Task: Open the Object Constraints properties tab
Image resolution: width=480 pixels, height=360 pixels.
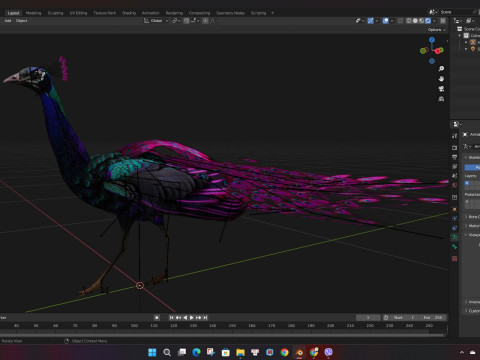Action: [x=454, y=228]
